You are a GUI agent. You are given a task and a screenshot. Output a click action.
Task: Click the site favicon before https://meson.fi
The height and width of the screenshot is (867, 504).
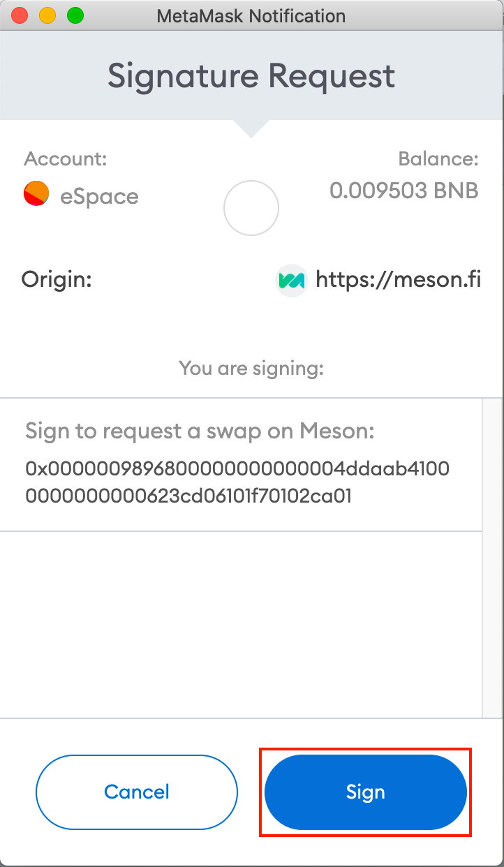[292, 280]
